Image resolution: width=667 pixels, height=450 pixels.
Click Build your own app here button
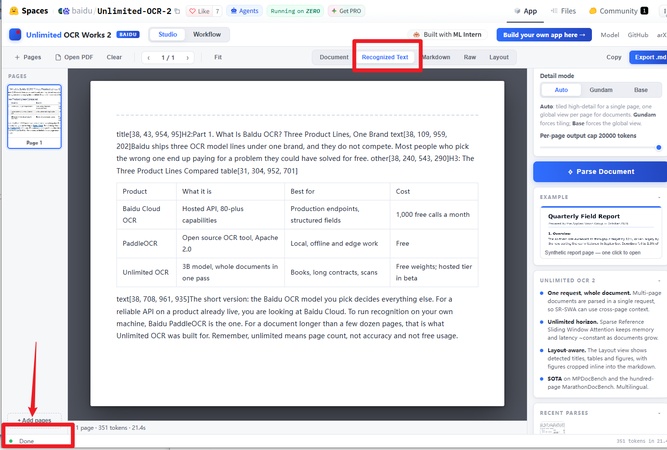[x=544, y=35]
